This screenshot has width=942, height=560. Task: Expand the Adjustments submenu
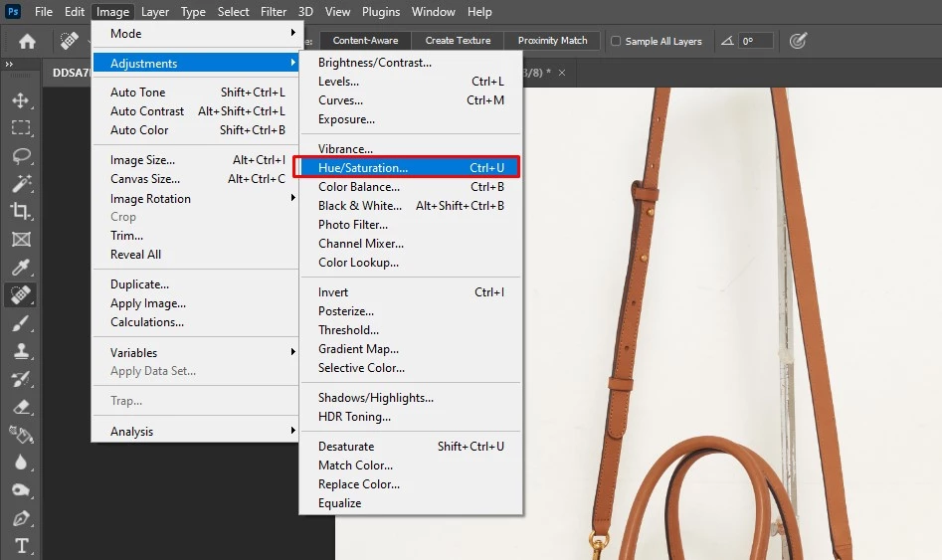tap(196, 63)
